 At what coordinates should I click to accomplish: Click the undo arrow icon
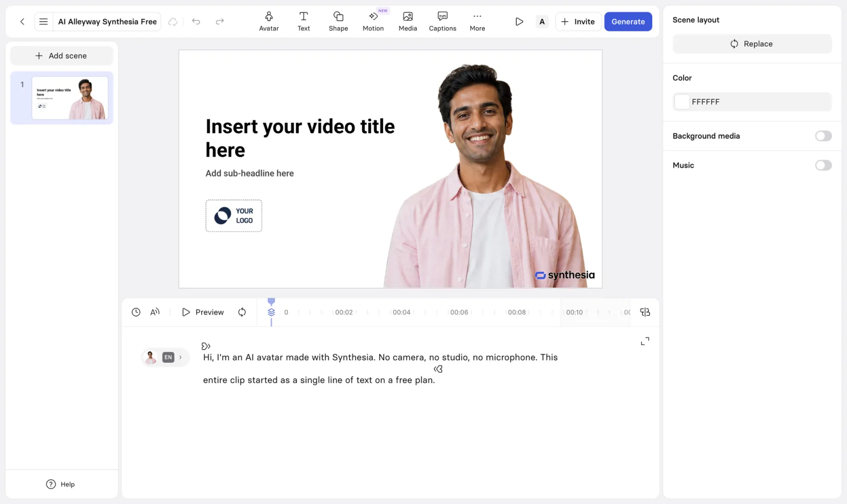196,22
